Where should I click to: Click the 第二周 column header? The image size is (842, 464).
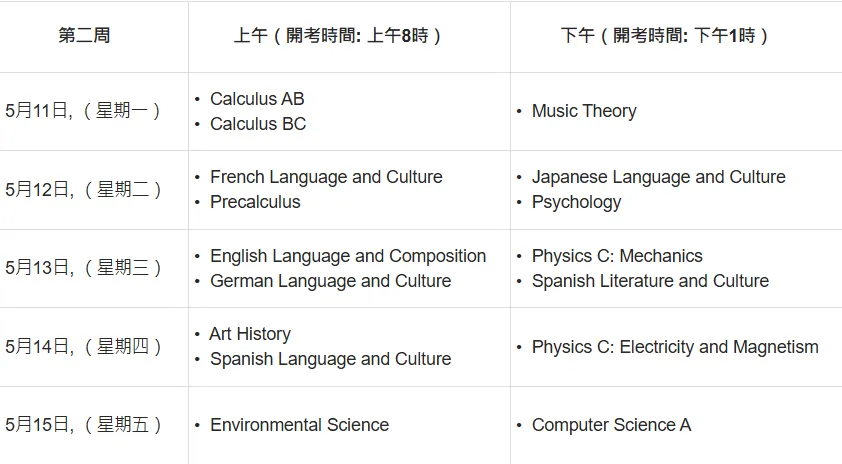tap(84, 36)
